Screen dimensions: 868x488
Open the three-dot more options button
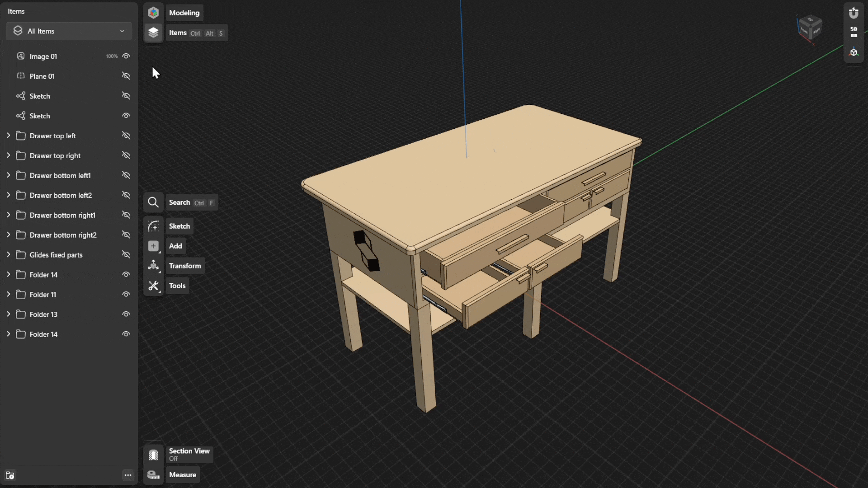(x=128, y=475)
